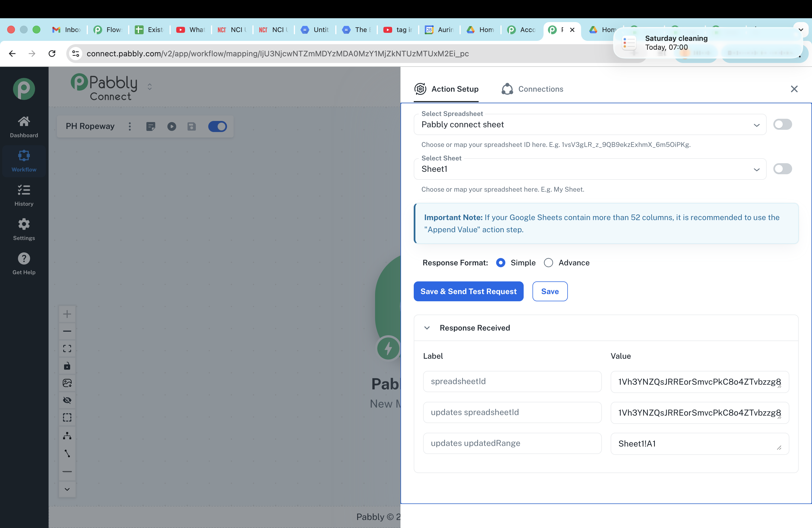Click the spreadsheetId value field
Viewport: 812px width, 528px height.
(700, 382)
